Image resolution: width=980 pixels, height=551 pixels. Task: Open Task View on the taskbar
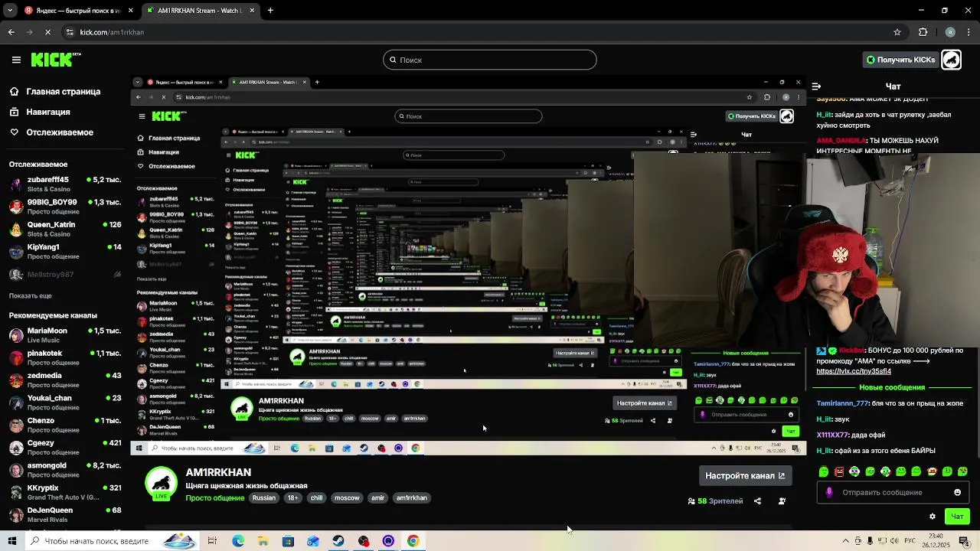(212, 541)
